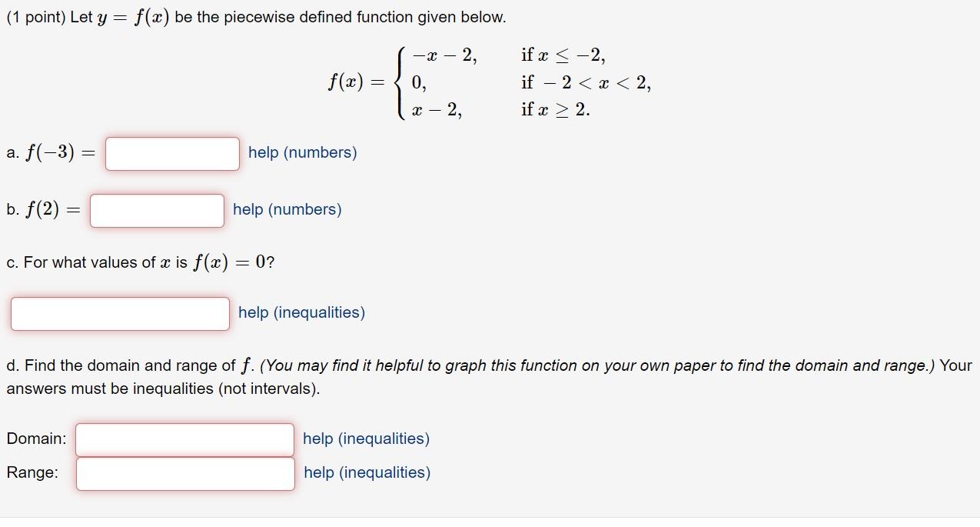The height and width of the screenshot is (527, 980).
Task: Click inside the Range answer box
Action: coord(185,473)
